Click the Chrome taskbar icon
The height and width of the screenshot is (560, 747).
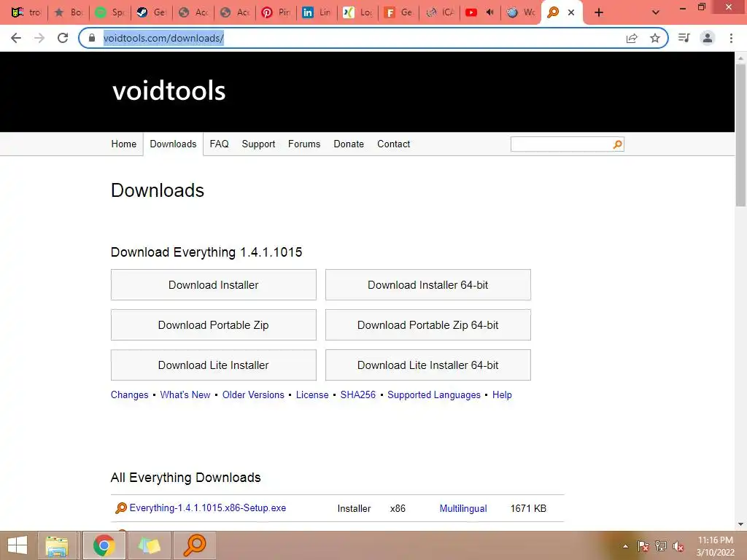[104, 545]
